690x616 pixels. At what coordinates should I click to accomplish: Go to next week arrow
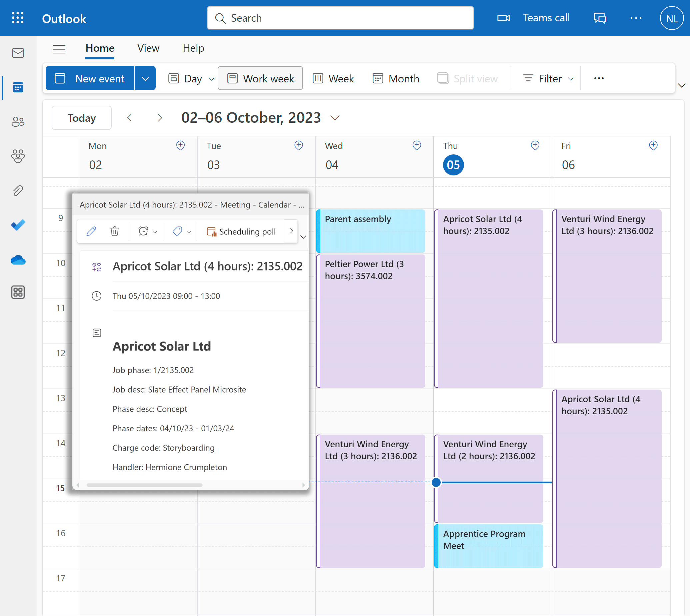pyautogui.click(x=160, y=118)
